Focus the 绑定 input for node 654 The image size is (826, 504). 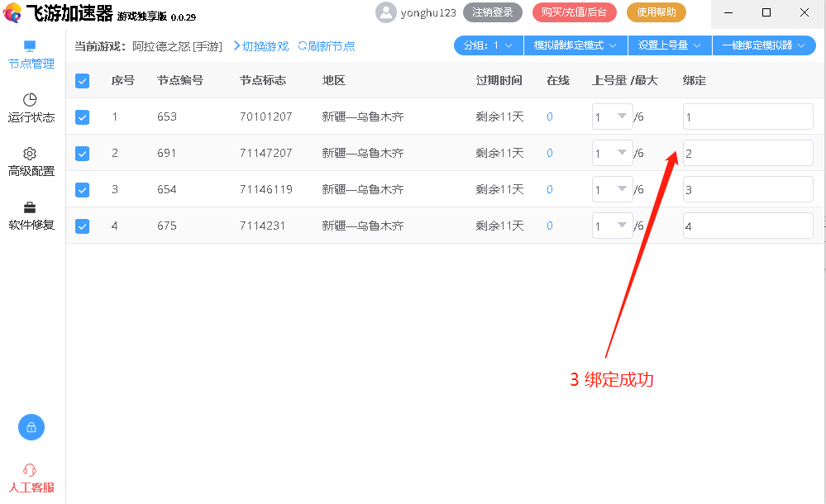coord(748,189)
